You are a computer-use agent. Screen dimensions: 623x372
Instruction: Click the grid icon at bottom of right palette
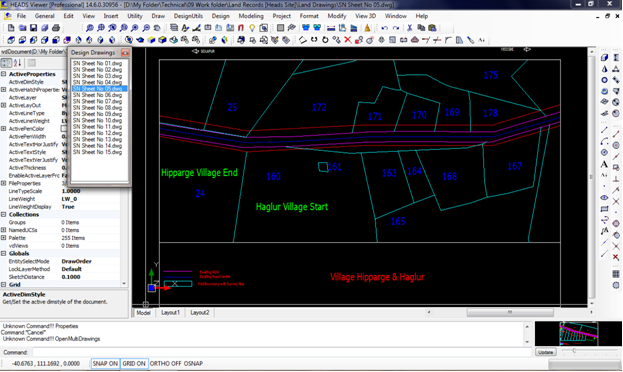point(615,274)
